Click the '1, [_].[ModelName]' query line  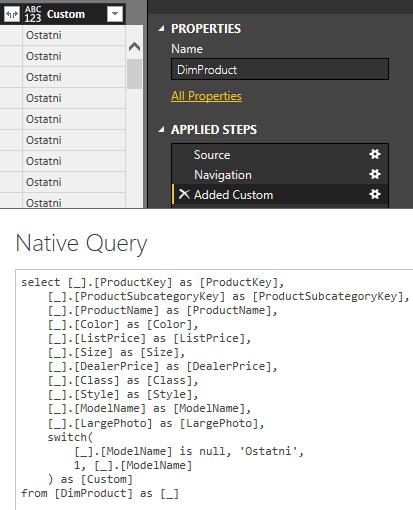[133, 465]
